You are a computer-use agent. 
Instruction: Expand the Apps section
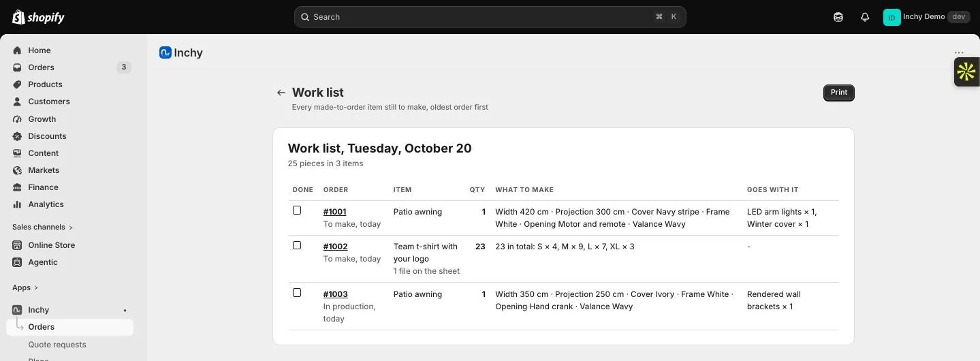[x=25, y=288]
